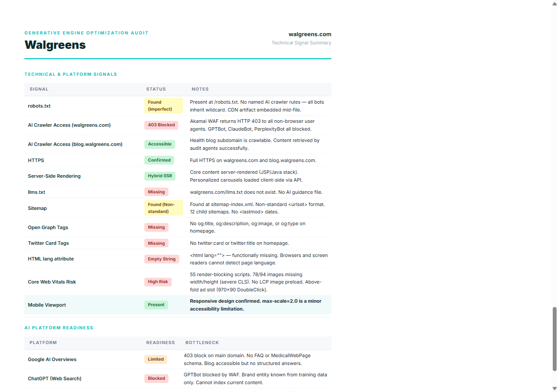Click the High Risk badge
The image size is (558, 392).
pos(158,282)
